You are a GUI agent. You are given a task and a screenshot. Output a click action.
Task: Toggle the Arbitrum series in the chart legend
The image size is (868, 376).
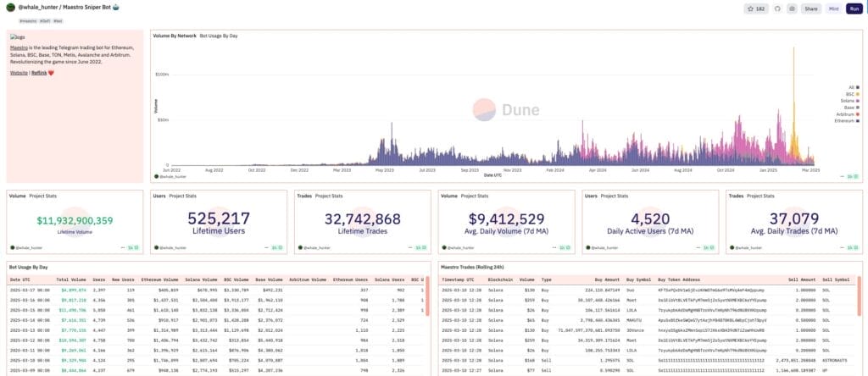point(849,114)
